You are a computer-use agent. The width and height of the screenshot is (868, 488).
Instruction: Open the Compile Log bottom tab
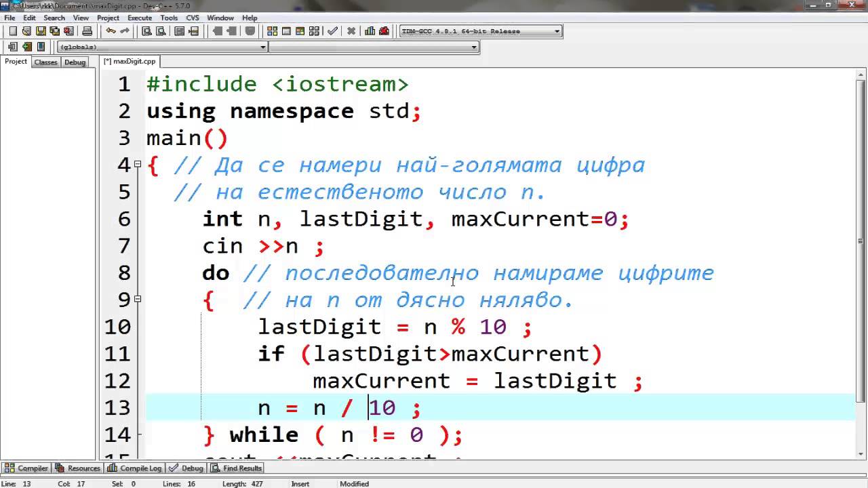pyautogui.click(x=135, y=468)
